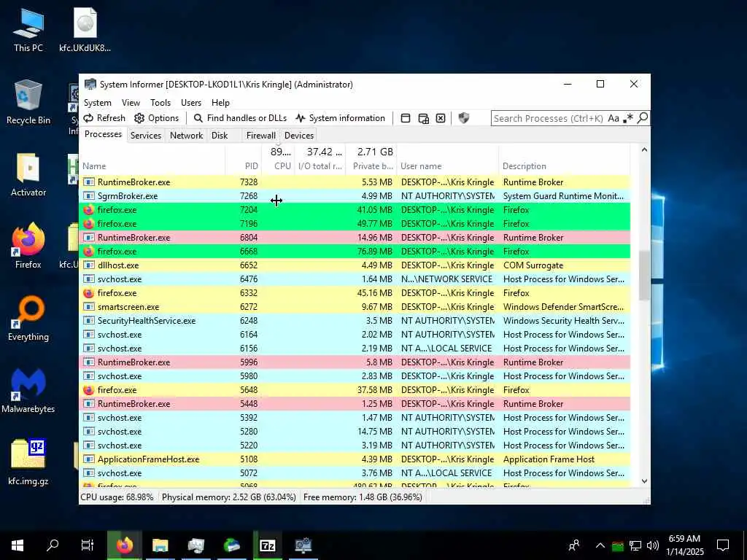Screen dimensions: 747x560
Task: Select the Malwarebytes desktop shortcut
Action: coord(28,391)
